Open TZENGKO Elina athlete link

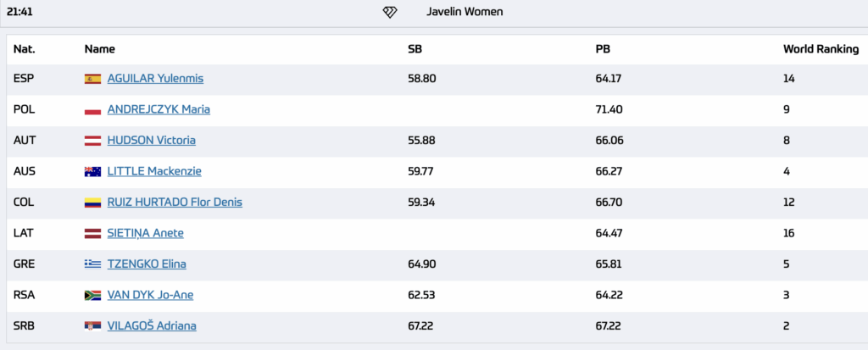pos(147,264)
